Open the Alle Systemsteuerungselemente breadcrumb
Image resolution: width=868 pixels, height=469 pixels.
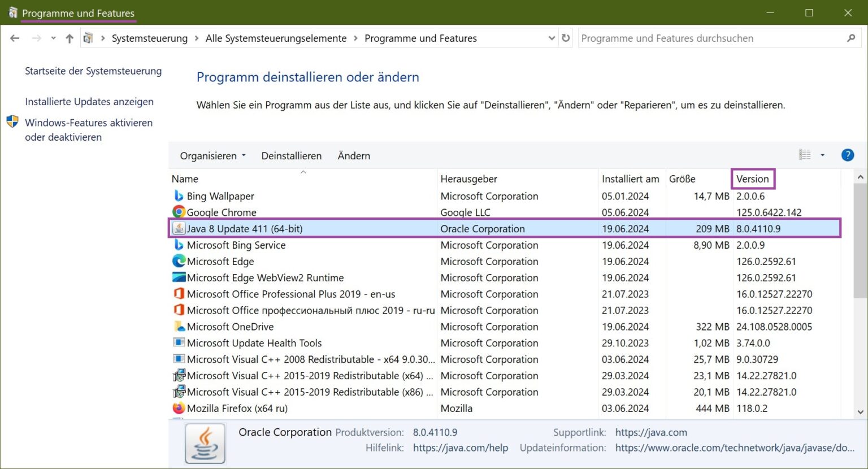click(x=275, y=38)
